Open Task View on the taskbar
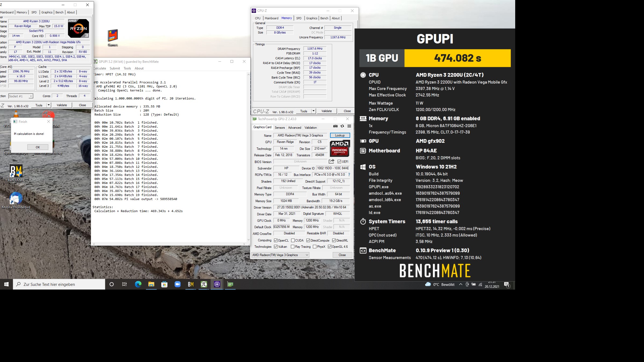Viewport: 644px width, 362px height. coord(125,284)
